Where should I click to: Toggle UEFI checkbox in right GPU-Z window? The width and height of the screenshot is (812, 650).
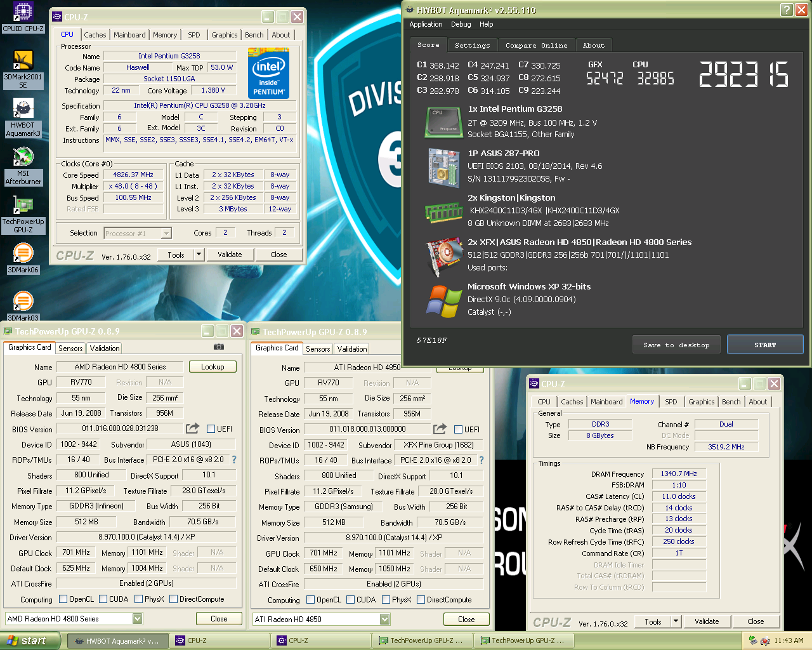[459, 429]
